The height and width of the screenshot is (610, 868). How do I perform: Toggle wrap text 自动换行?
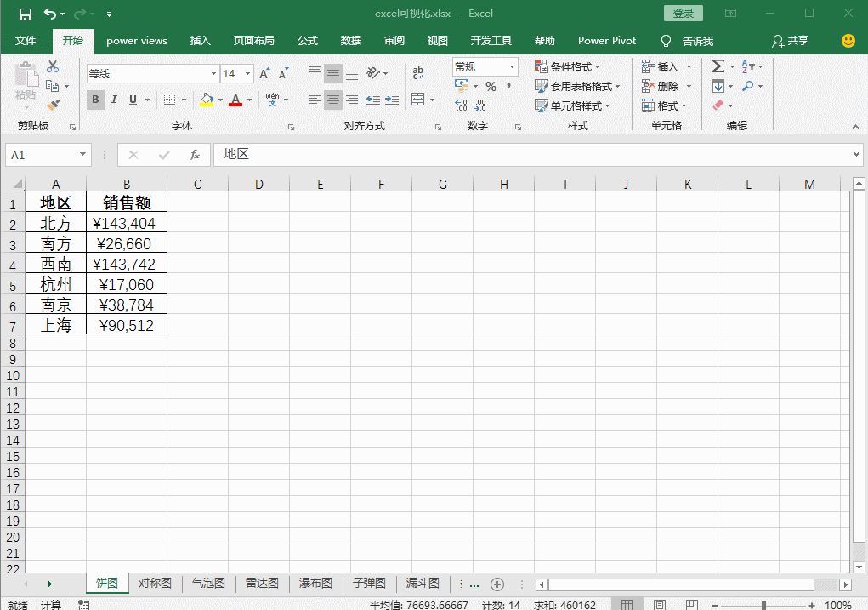417,73
